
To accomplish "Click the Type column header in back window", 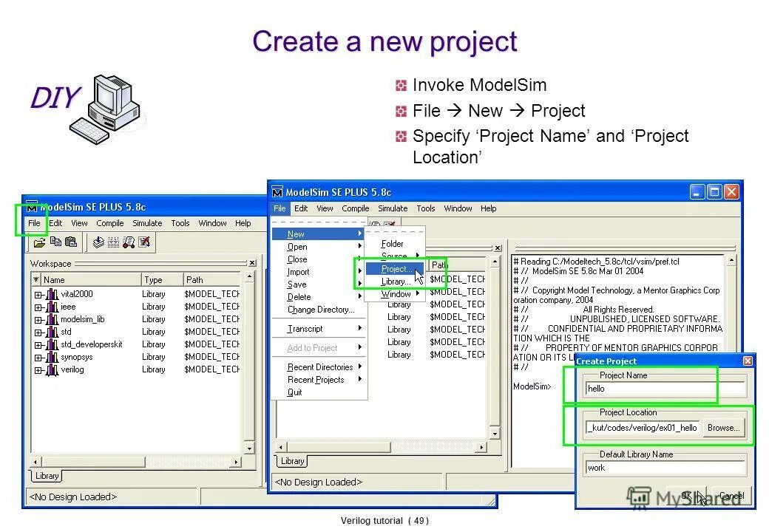I will point(162,280).
